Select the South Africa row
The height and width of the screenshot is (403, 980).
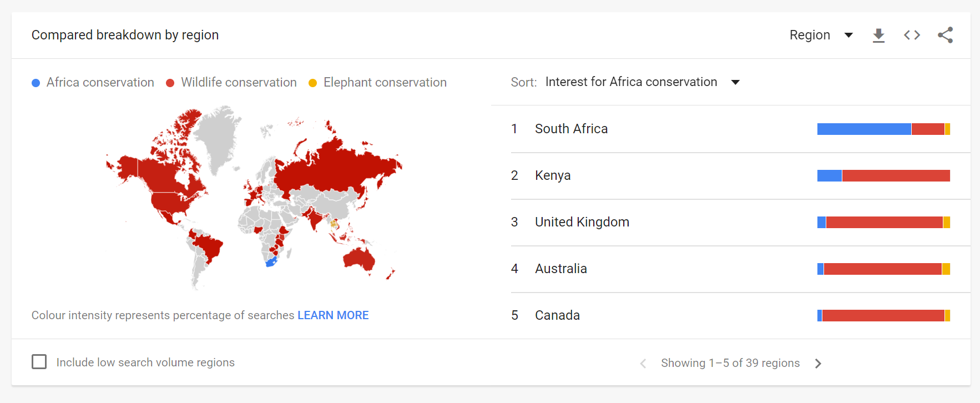coord(571,128)
